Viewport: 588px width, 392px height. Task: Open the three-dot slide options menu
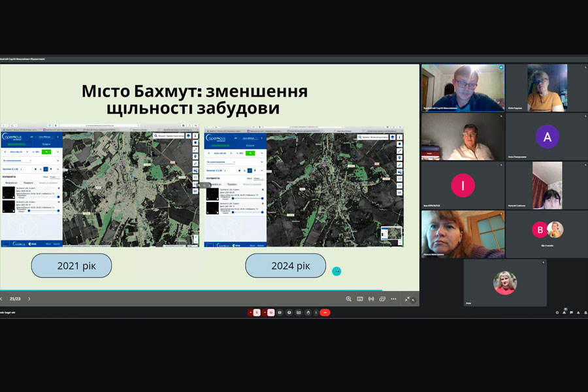coord(393,299)
